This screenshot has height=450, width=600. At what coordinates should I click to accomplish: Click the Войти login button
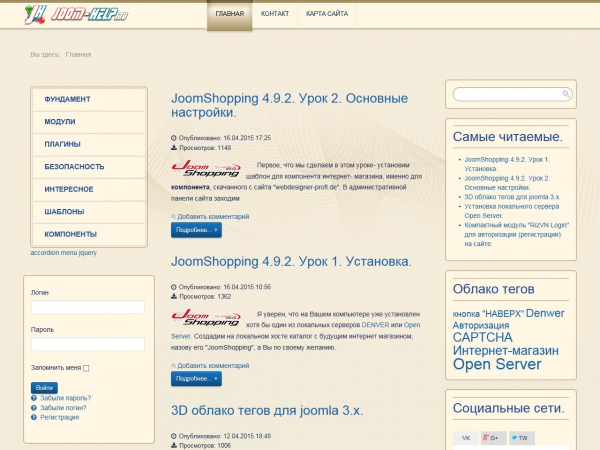point(44,388)
